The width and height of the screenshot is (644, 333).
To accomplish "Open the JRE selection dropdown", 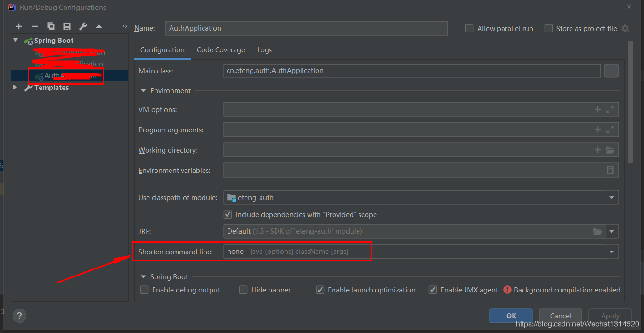I will [612, 231].
